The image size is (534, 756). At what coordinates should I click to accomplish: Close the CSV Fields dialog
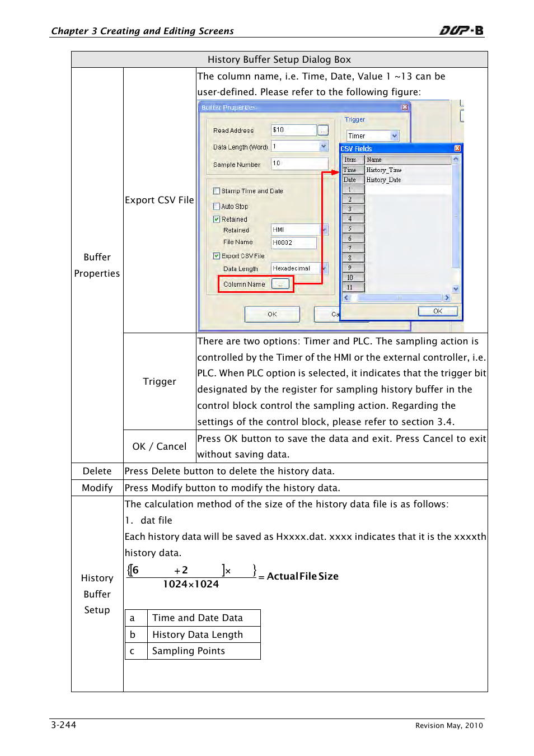pos(457,148)
